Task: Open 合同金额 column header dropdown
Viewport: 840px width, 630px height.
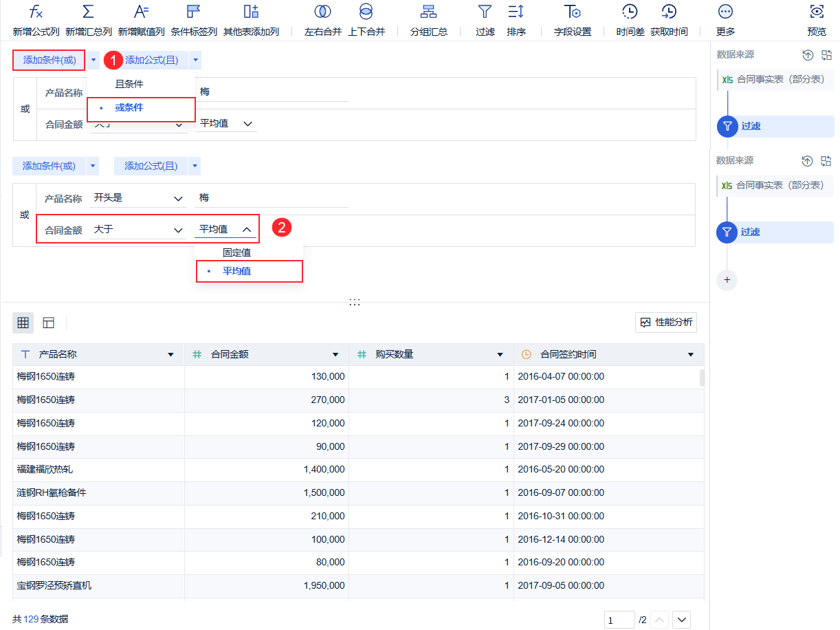Action: pyautogui.click(x=335, y=355)
